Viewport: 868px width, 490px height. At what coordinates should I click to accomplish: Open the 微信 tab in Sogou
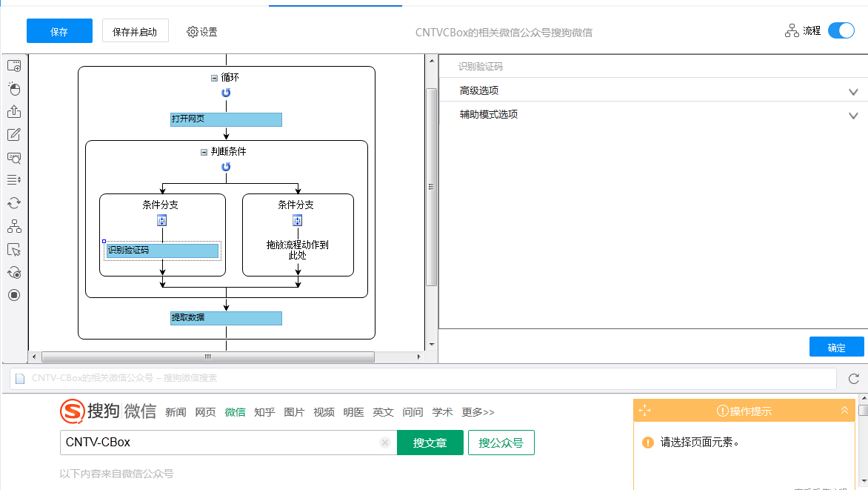[235, 412]
